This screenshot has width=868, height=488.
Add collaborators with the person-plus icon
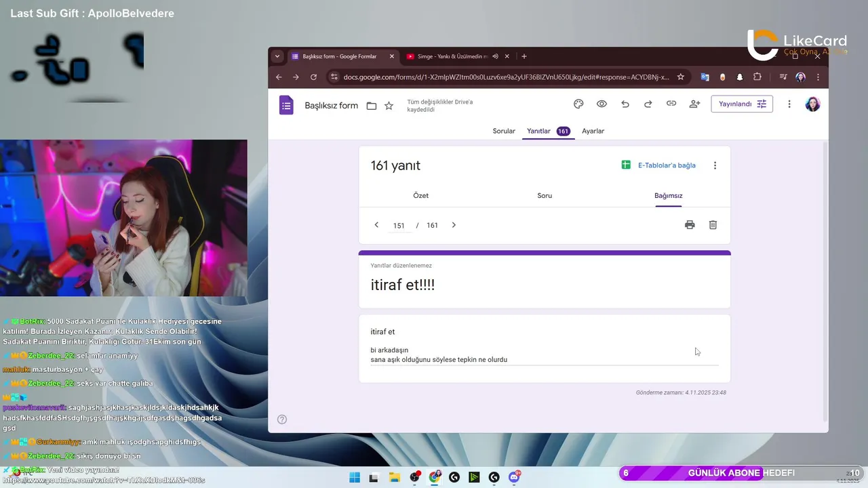694,104
